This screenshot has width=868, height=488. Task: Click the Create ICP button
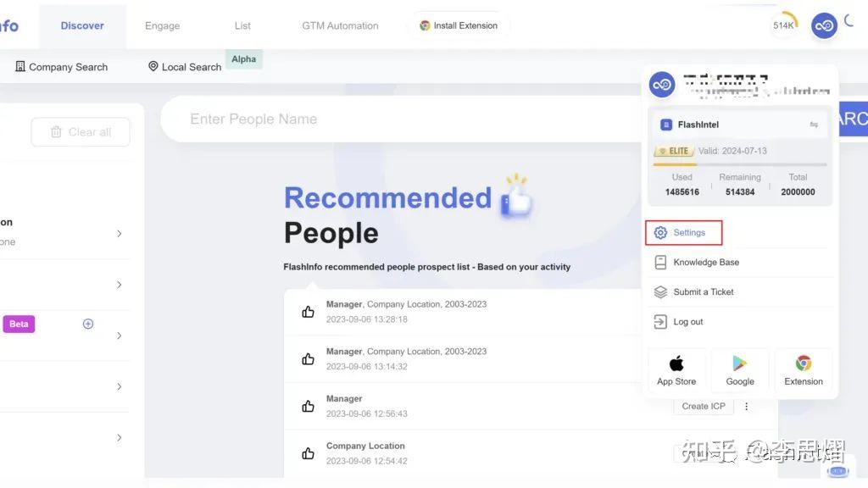[x=704, y=406]
